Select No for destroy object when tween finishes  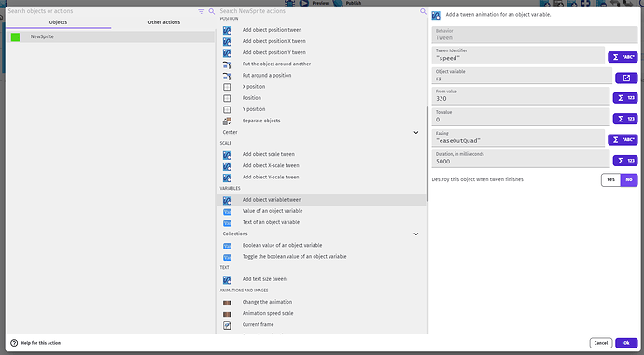coord(629,179)
